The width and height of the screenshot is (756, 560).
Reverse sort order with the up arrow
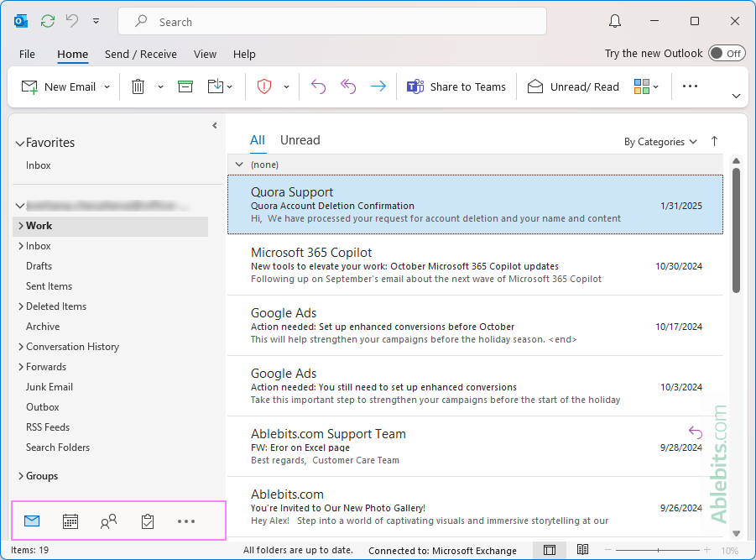(x=714, y=141)
